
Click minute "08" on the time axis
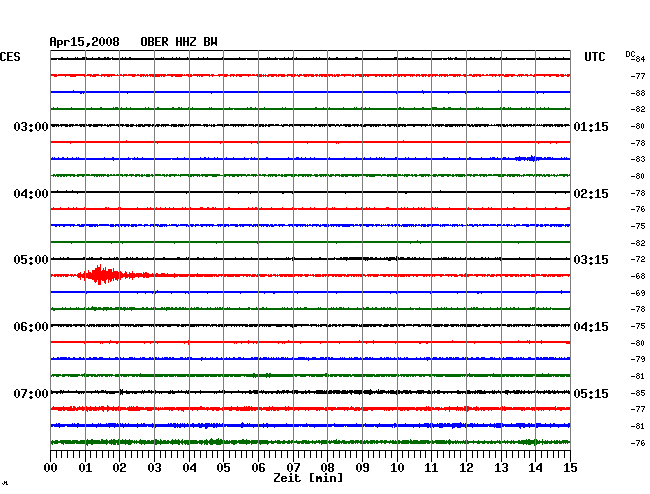[327, 468]
